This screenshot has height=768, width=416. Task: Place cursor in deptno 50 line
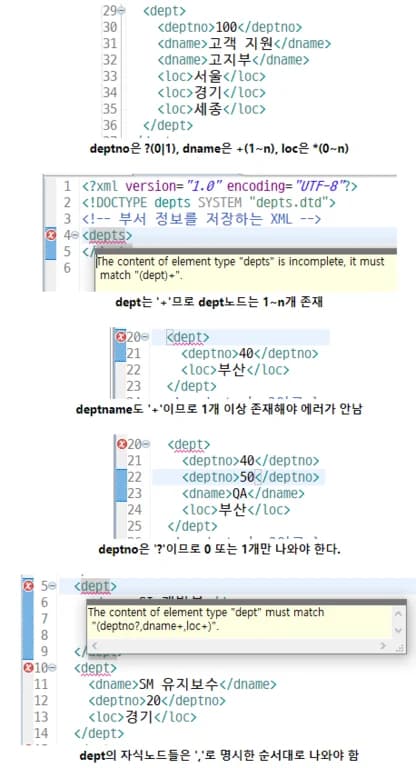[x=250, y=477]
